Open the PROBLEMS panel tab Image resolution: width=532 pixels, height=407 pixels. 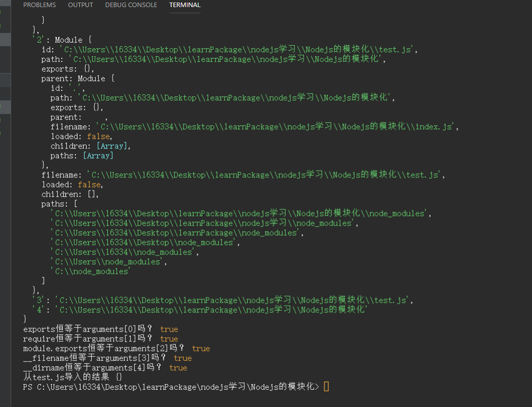point(40,5)
